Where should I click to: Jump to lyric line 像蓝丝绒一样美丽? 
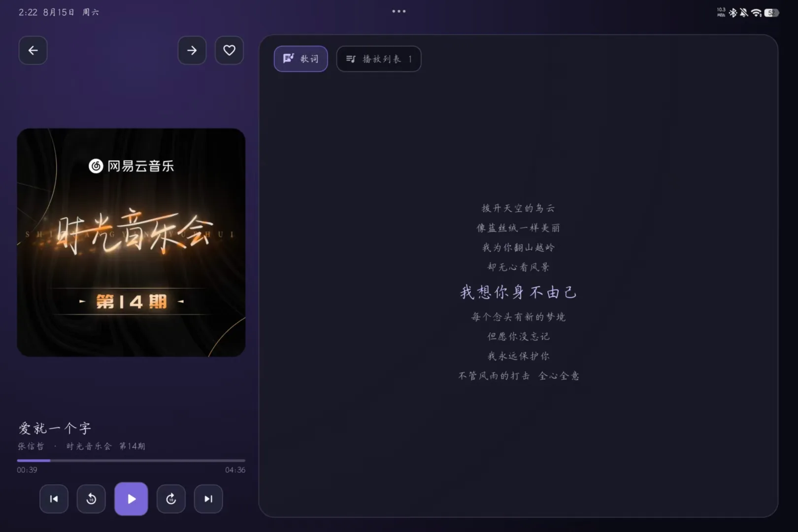tap(518, 228)
